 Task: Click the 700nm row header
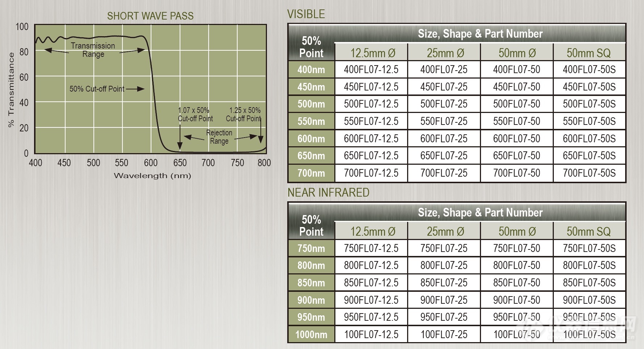[311, 173]
